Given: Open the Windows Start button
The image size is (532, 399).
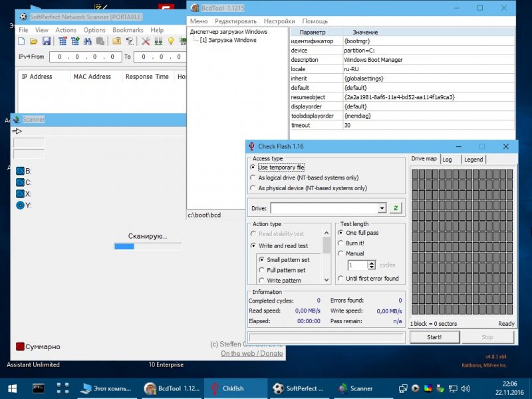Looking at the screenshot, I should (13, 388).
